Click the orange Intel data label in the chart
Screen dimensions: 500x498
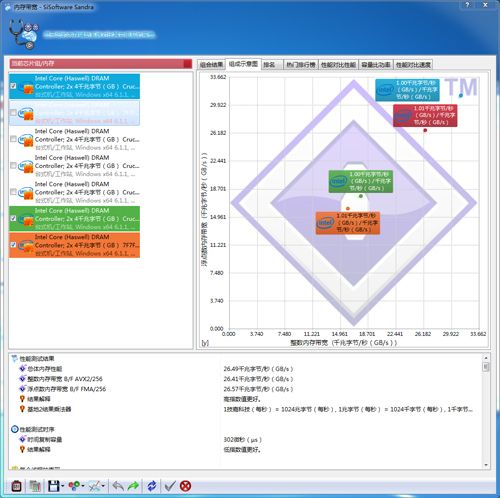click(x=348, y=223)
